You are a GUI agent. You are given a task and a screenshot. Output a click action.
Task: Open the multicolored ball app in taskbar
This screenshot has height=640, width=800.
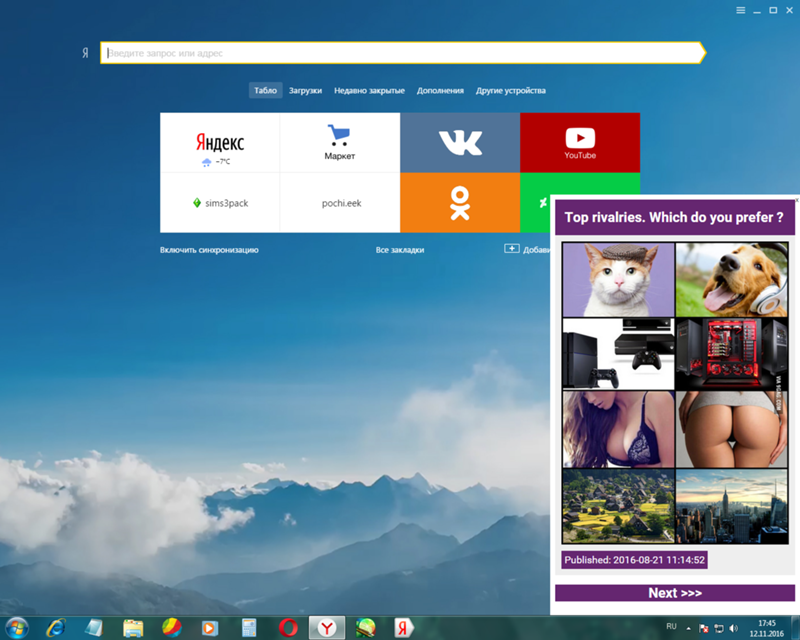point(171,628)
